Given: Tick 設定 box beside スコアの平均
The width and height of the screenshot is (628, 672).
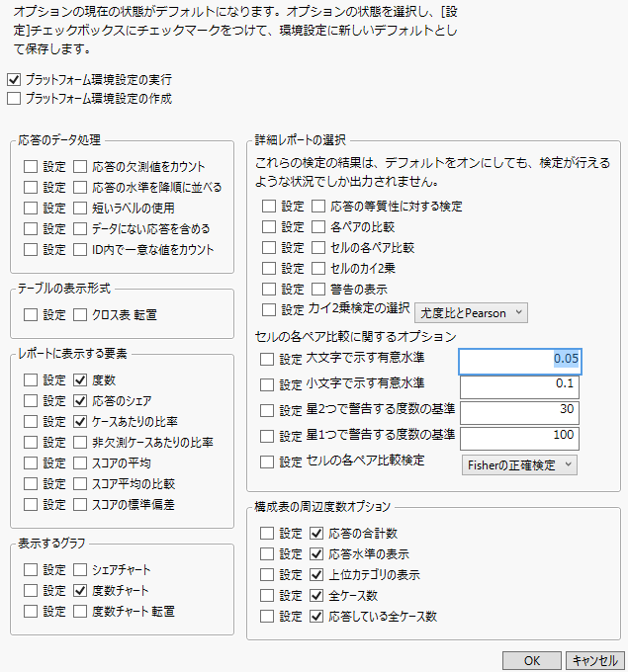Looking at the screenshot, I should [x=31, y=463].
